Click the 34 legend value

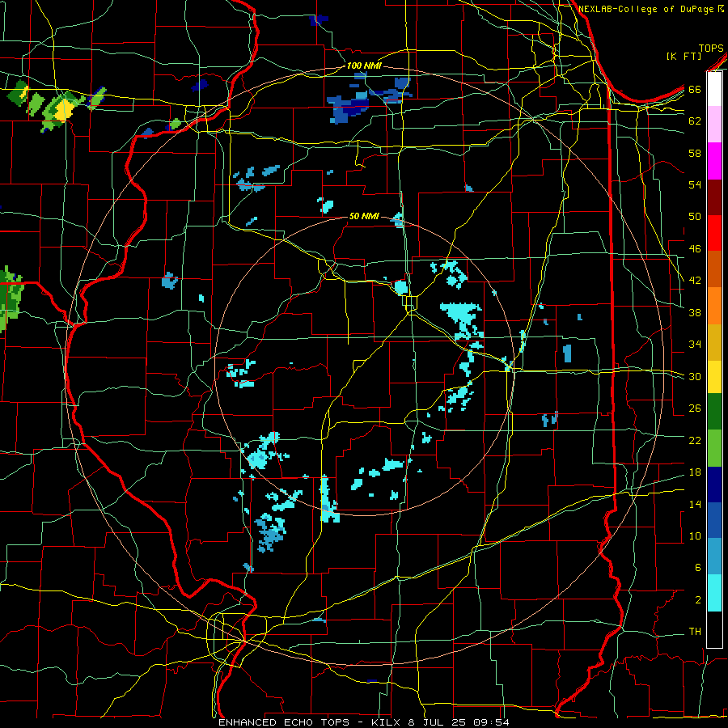695,345
